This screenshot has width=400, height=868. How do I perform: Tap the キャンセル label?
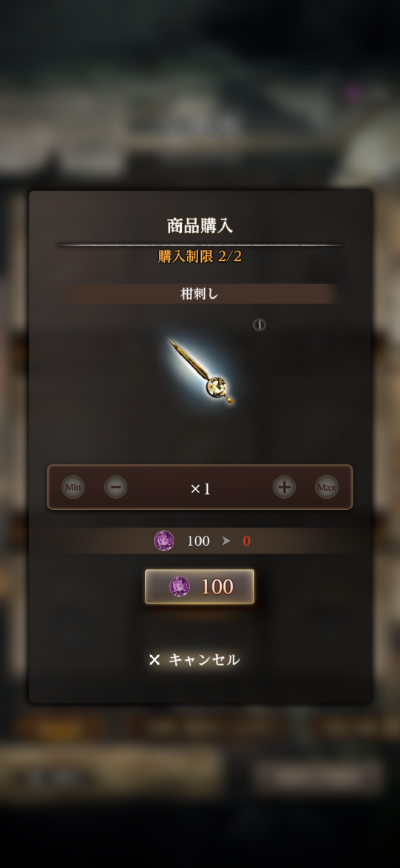pos(204,659)
